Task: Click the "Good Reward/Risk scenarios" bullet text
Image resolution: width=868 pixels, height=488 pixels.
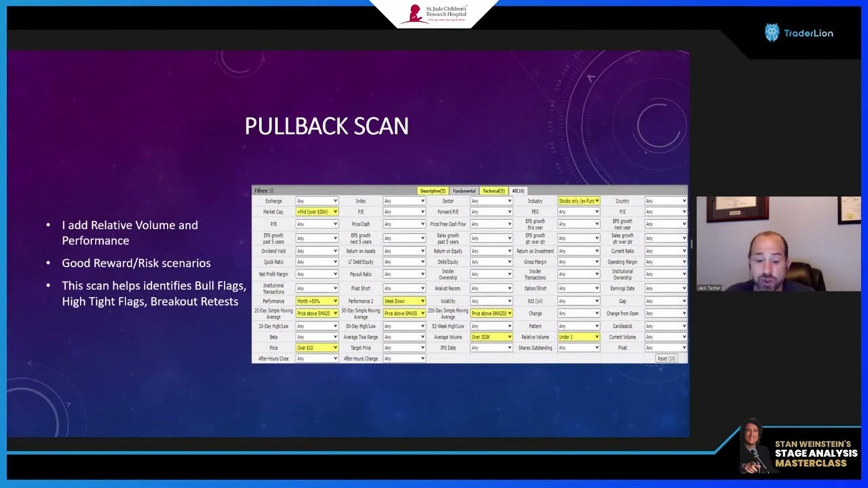Action: (136, 263)
